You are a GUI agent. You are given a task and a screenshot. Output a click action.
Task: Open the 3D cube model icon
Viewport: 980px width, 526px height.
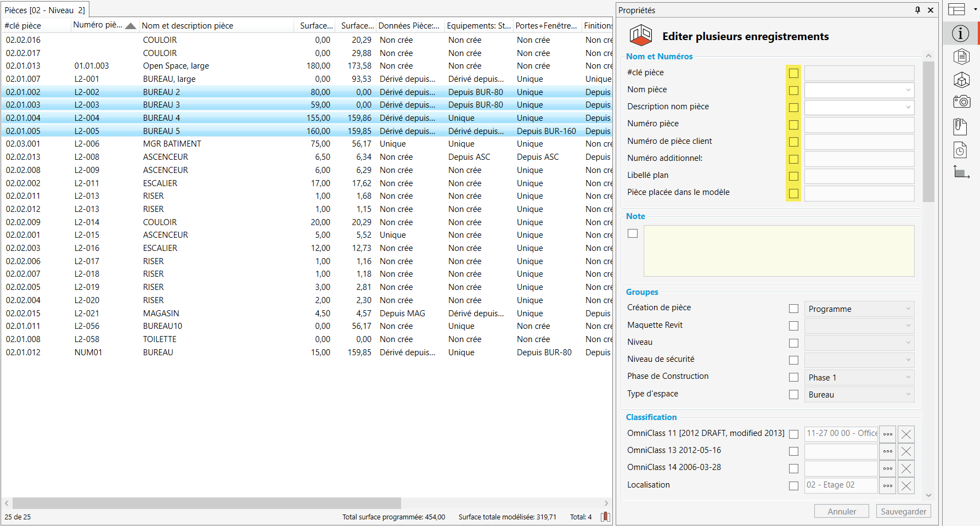point(961,80)
